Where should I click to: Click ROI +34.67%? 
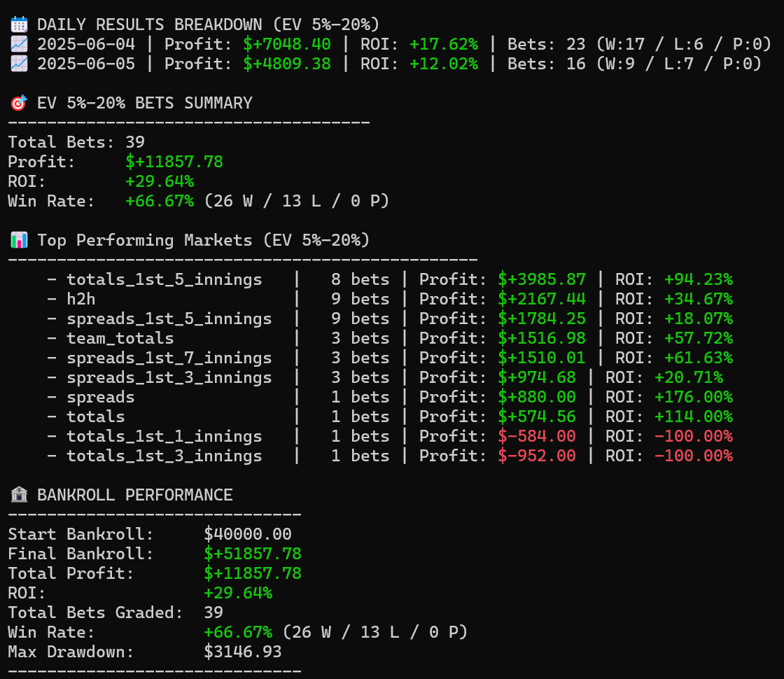tap(699, 299)
